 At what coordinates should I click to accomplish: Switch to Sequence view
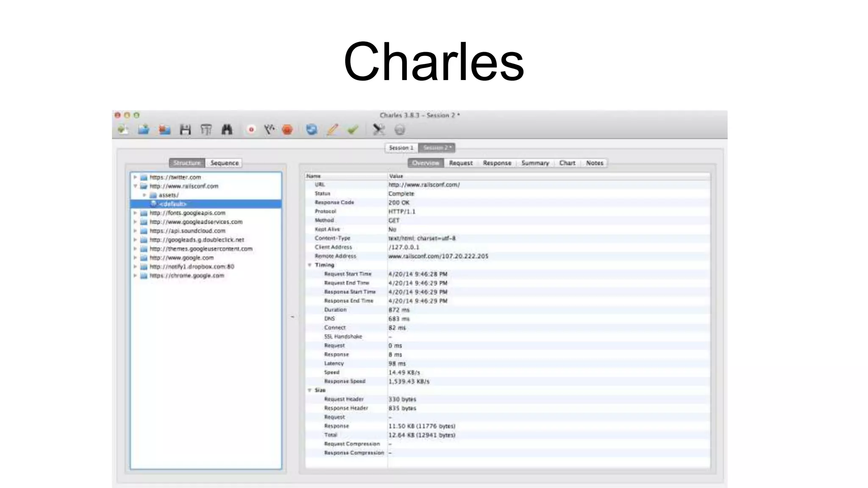(224, 163)
